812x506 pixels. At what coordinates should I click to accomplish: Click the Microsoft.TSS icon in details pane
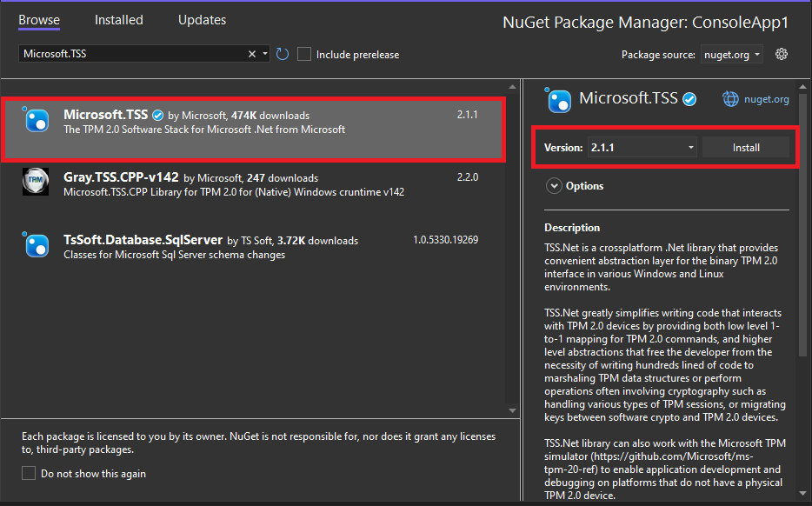click(x=558, y=100)
